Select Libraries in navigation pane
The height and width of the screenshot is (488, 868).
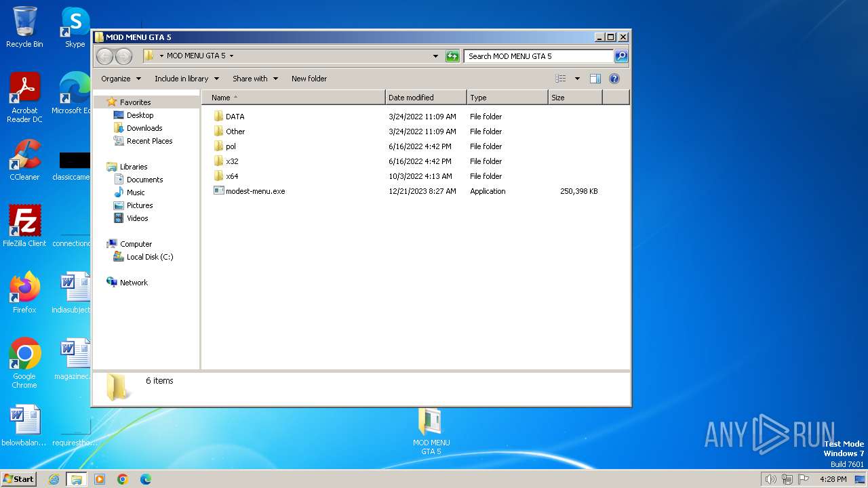(134, 167)
